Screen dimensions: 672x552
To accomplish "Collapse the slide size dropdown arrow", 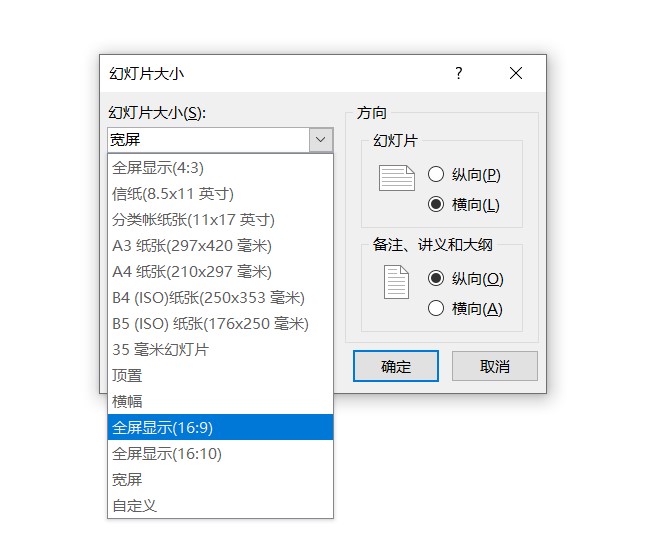I will click(321, 140).
